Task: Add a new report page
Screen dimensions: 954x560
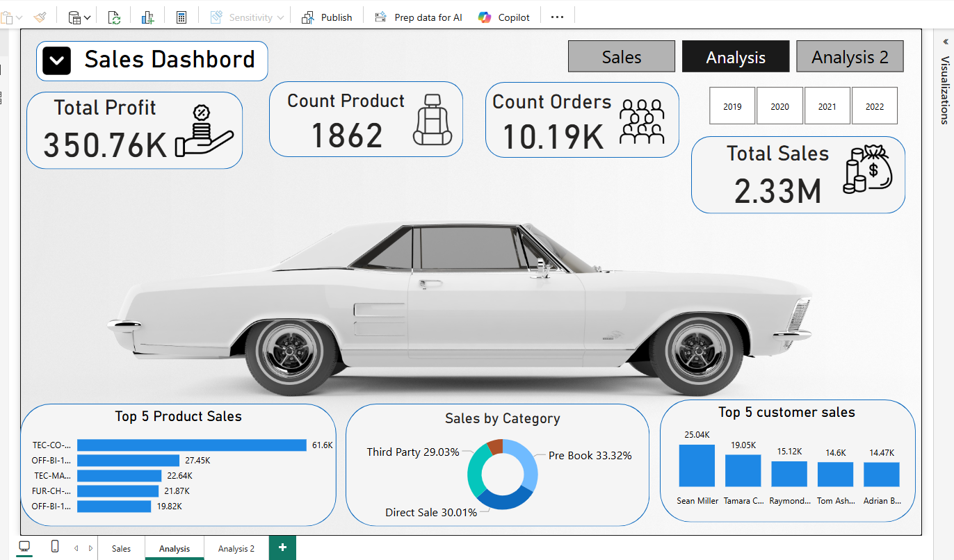Action: tap(282, 547)
